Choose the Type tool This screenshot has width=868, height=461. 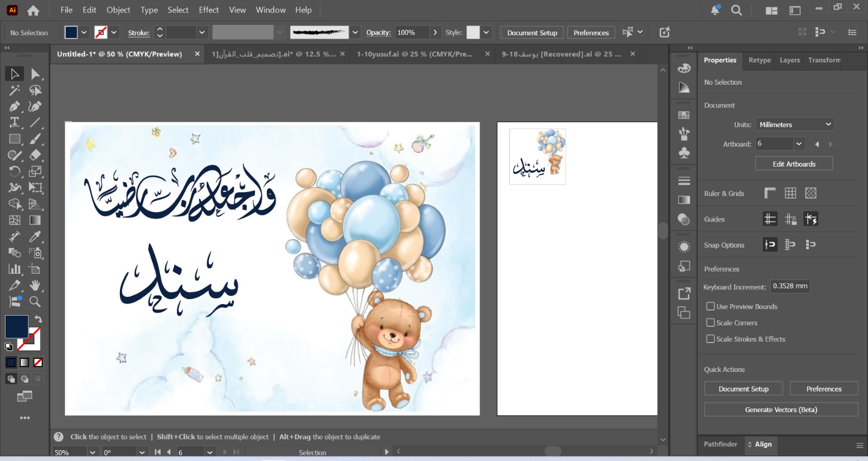15,123
